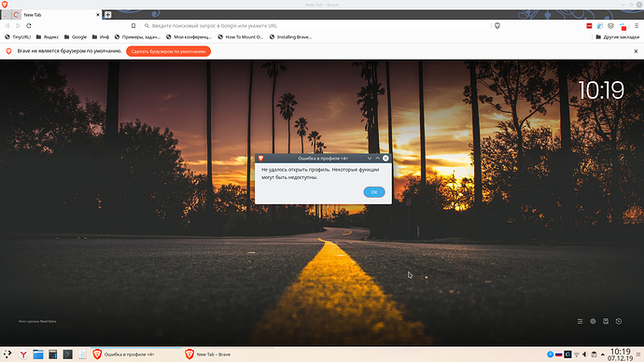This screenshot has height=362, width=644.
Task: Minimize the error dialog using down chevron
Action: (x=370, y=158)
